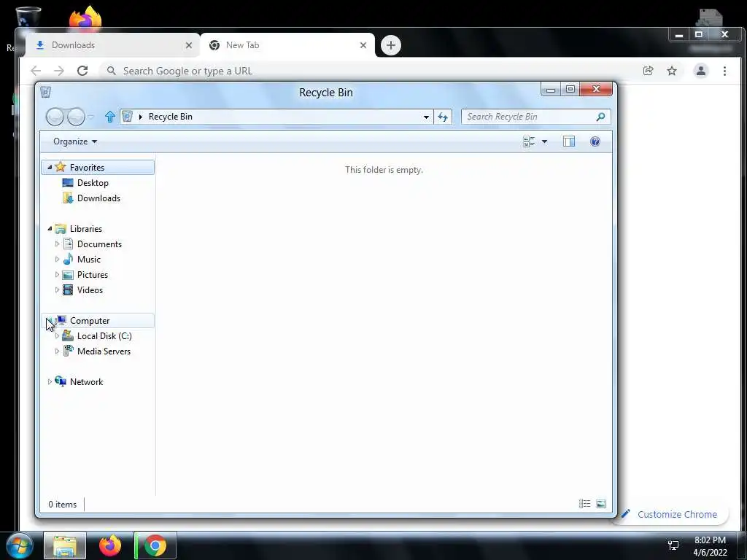Expand the Pictures library
Screen dimensions: 747x560
click(57, 275)
